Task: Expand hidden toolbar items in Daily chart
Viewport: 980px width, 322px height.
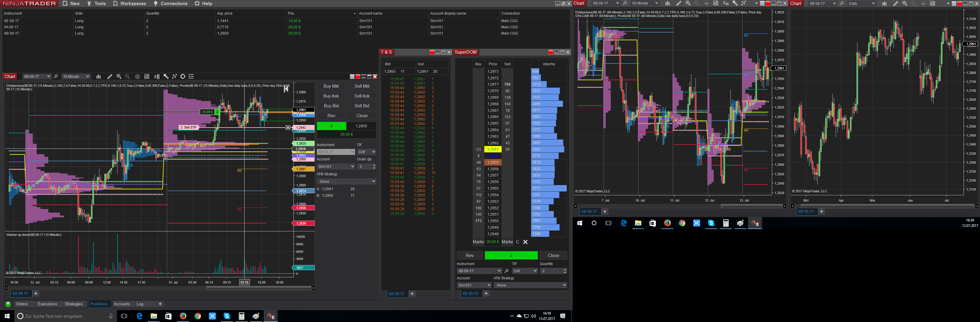Action: [x=948, y=3]
